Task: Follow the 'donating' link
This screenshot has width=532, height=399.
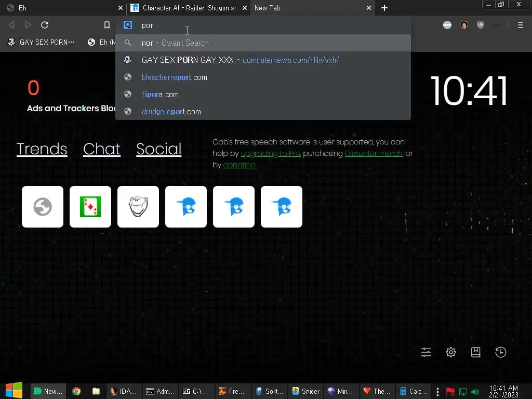Action: point(239,165)
